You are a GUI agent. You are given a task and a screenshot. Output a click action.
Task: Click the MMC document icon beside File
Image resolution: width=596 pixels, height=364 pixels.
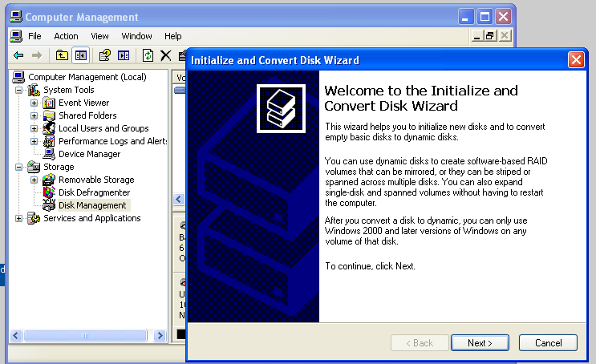(x=16, y=36)
